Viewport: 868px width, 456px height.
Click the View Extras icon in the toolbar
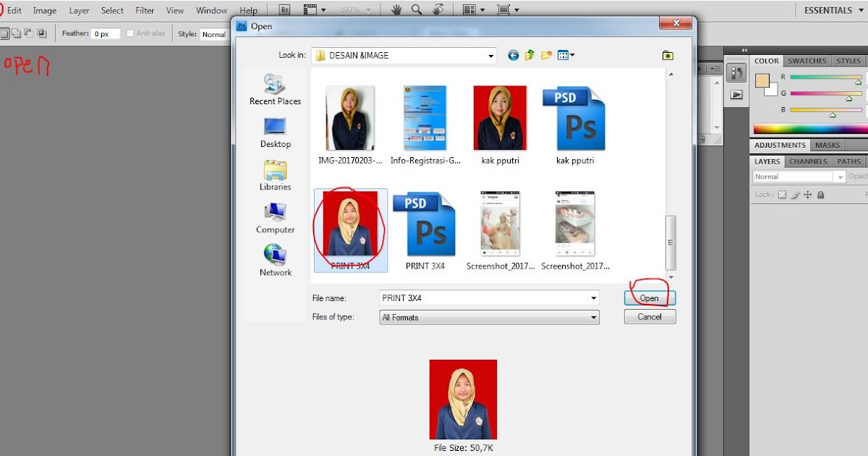pyautogui.click(x=310, y=9)
